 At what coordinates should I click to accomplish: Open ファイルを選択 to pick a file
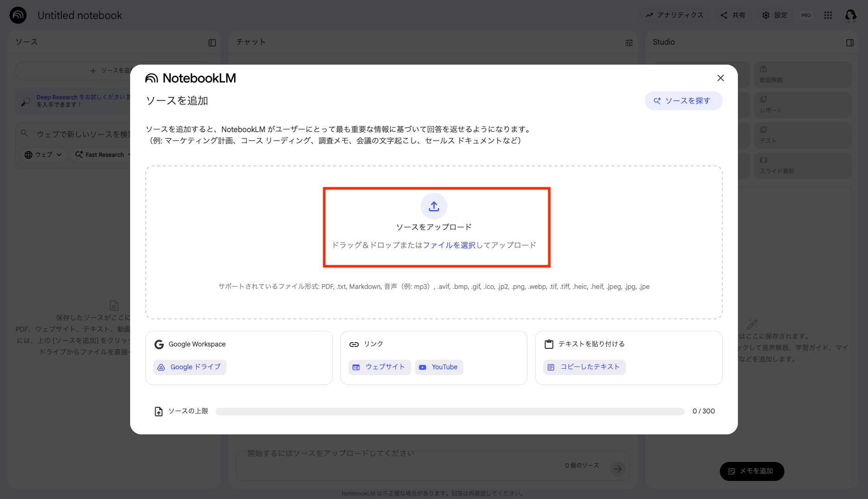tap(450, 245)
